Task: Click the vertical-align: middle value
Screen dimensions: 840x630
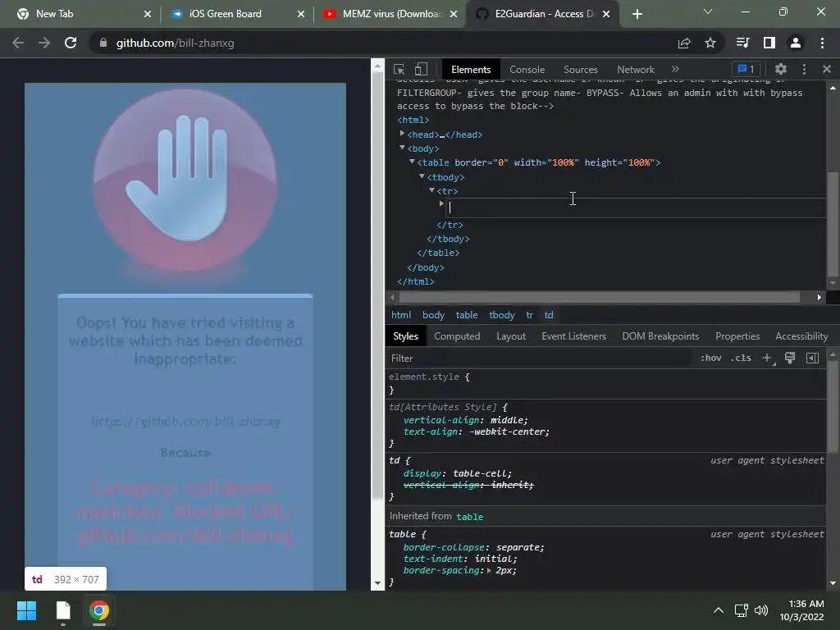Action: [509, 420]
